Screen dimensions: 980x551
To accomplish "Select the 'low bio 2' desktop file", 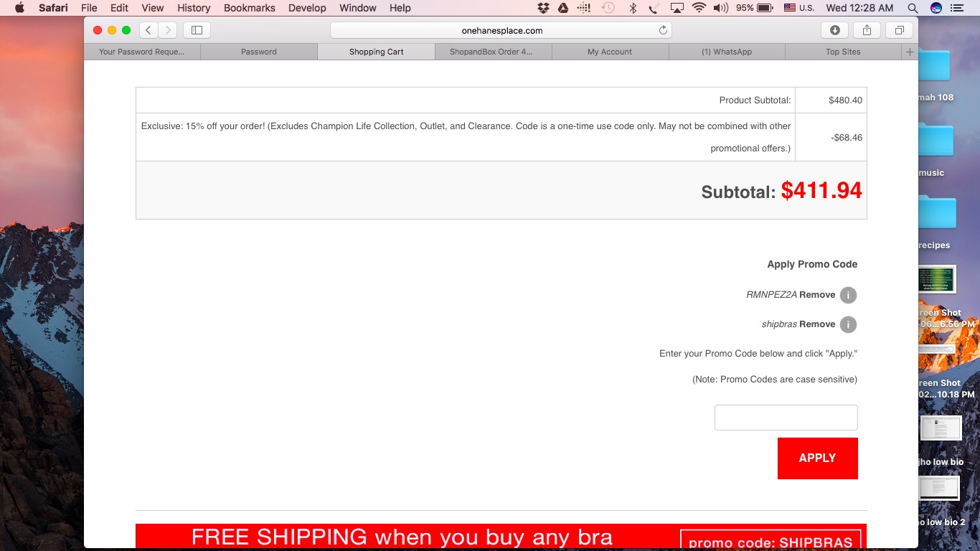I will (941, 501).
